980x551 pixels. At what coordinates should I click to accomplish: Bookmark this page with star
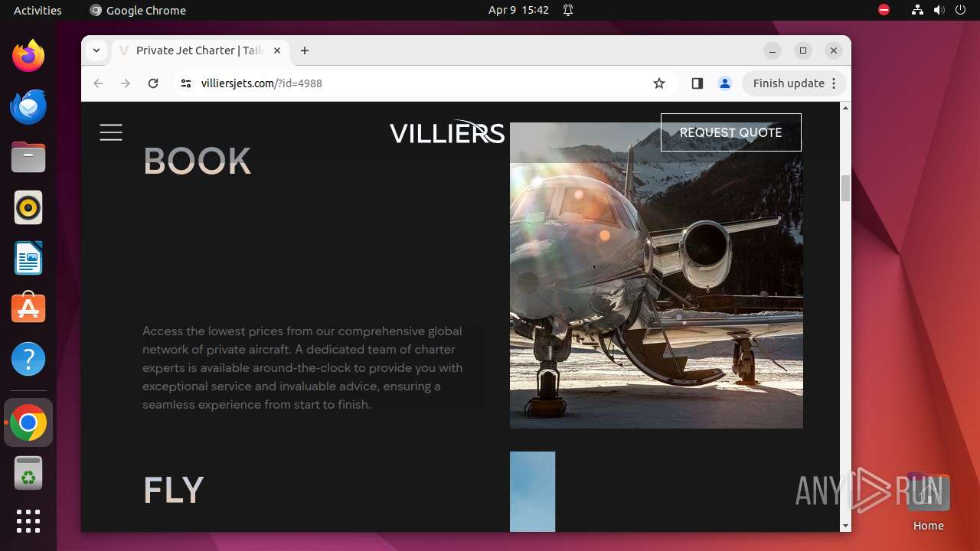tap(659, 83)
